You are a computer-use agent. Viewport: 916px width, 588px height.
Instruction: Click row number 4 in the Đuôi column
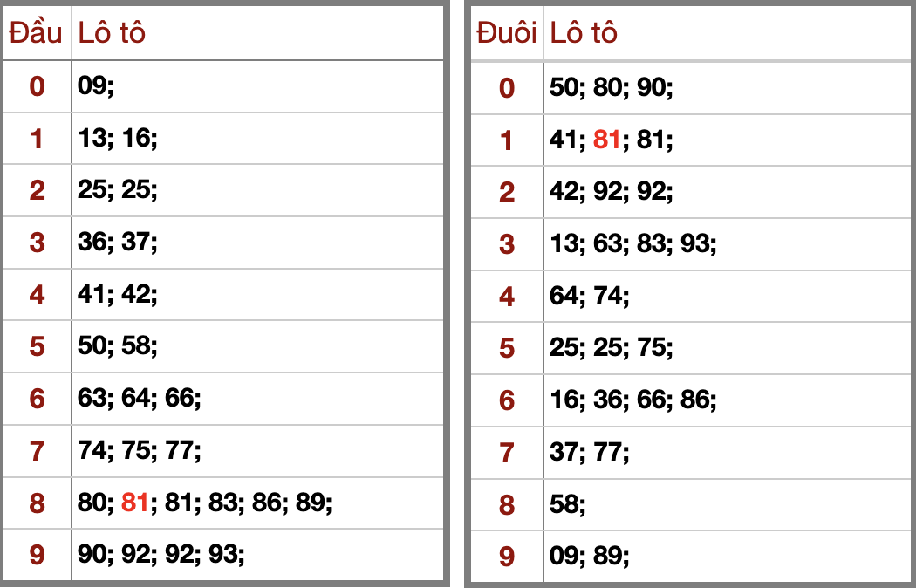click(507, 296)
